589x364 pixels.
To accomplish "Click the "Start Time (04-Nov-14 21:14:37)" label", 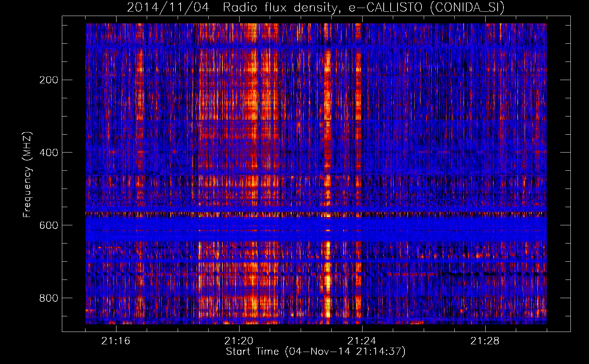I will click(316, 352).
